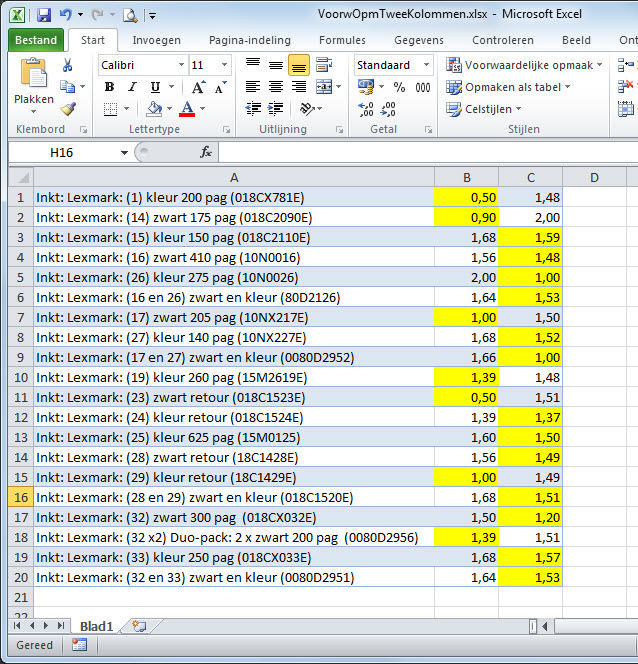This screenshot has width=638, height=664.
Task: Click the Save icon in quick access toolbar
Action: click(x=44, y=15)
